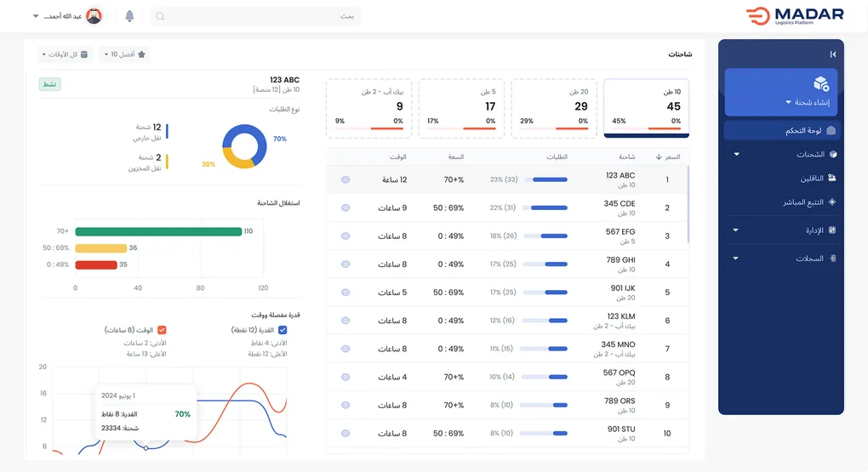Collapse the sidebar using the arrow icon
Viewport: 868px width, 472px height.
tap(832, 54)
